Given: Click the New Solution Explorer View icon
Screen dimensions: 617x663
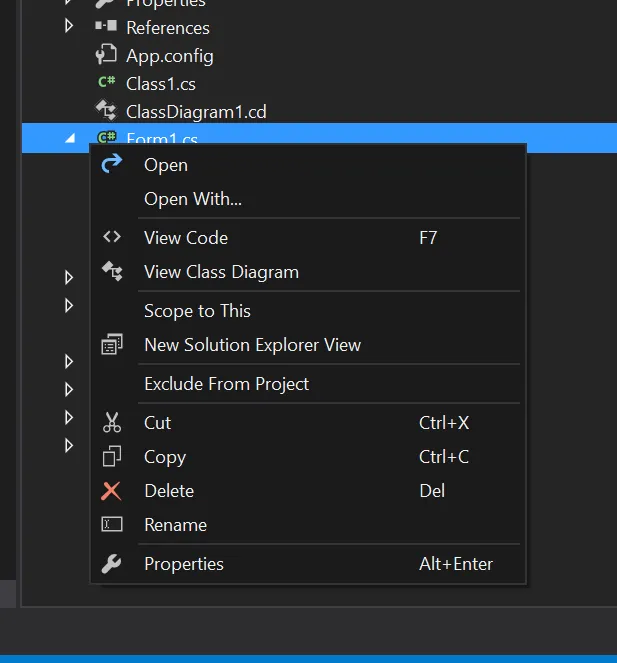Looking at the screenshot, I should (112, 345).
